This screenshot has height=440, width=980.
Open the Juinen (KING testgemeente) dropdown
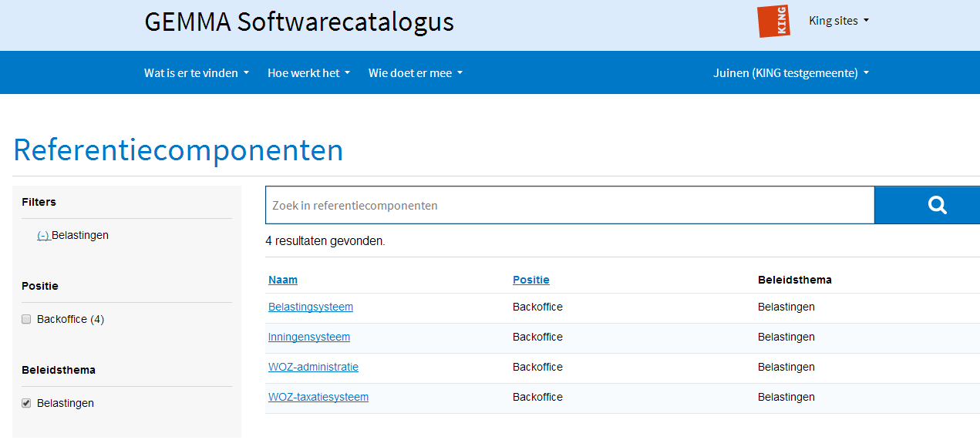tap(791, 73)
